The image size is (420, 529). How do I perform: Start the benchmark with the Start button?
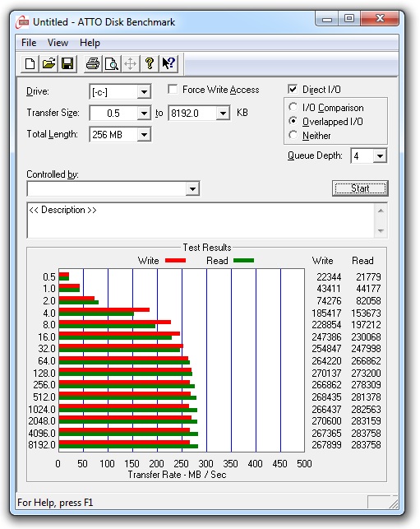360,188
